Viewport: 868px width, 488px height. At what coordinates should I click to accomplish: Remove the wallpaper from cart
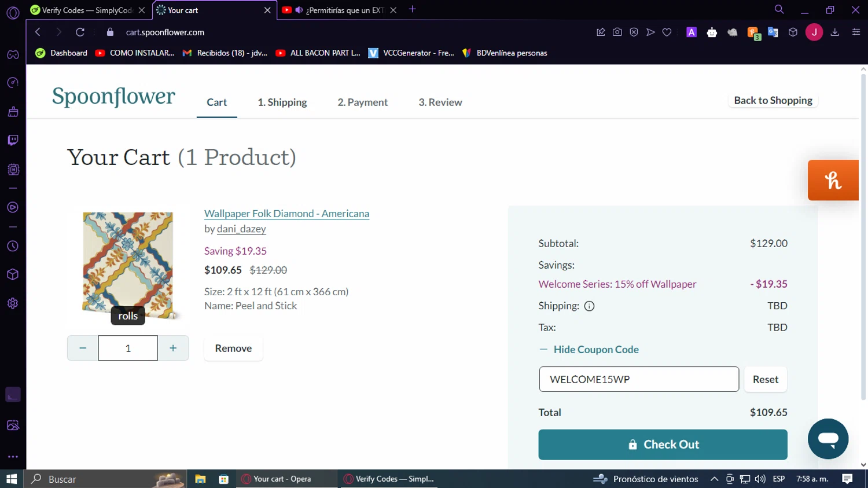coord(233,348)
